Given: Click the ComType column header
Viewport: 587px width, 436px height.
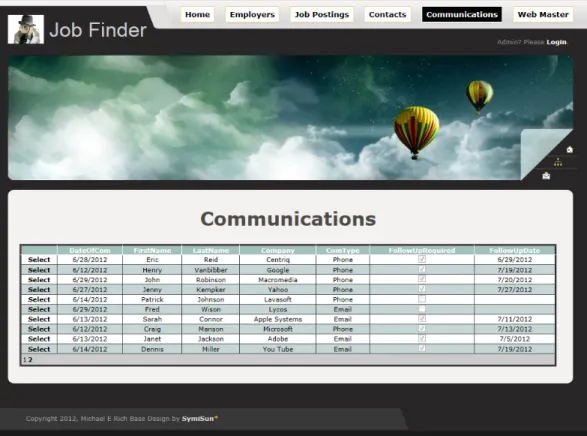Looking at the screenshot, I should click(343, 250).
